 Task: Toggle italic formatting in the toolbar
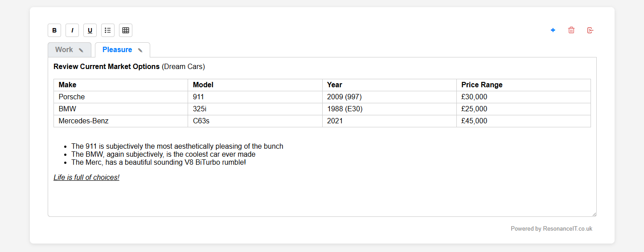72,30
